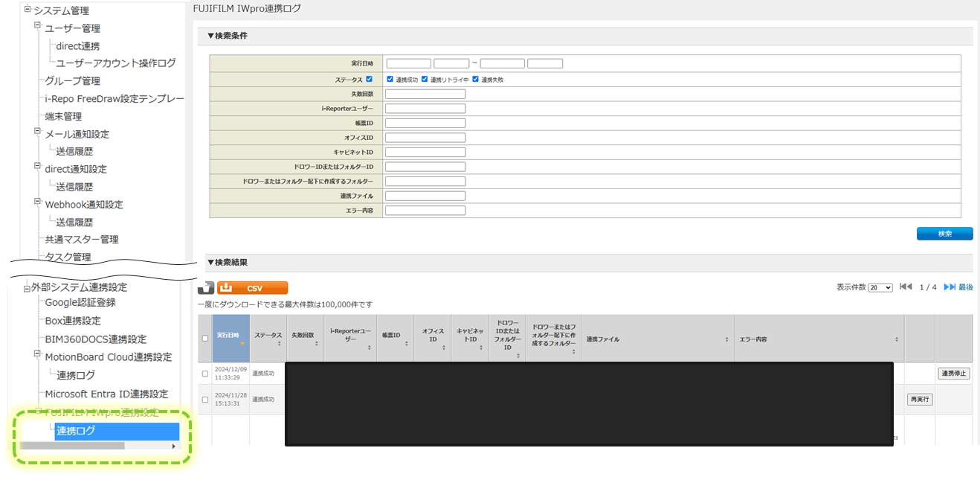The width and height of the screenshot is (980, 477).
Task: Sort results by エラー内容 column
Action: click(x=818, y=339)
